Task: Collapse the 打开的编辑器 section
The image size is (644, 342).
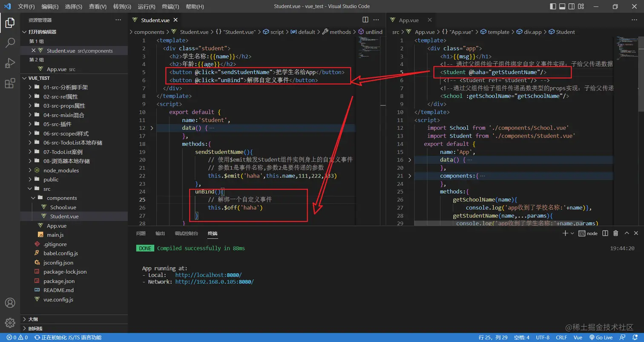Action: [74, 32]
